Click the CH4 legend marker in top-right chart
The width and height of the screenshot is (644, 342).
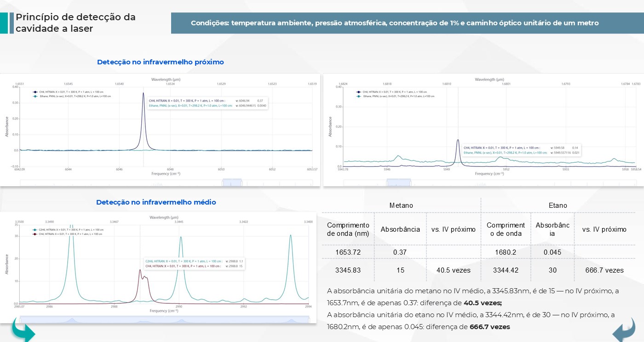pos(359,92)
